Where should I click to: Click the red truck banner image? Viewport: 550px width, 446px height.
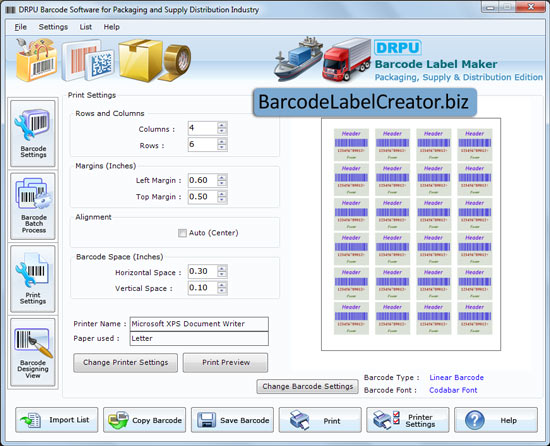(x=347, y=60)
